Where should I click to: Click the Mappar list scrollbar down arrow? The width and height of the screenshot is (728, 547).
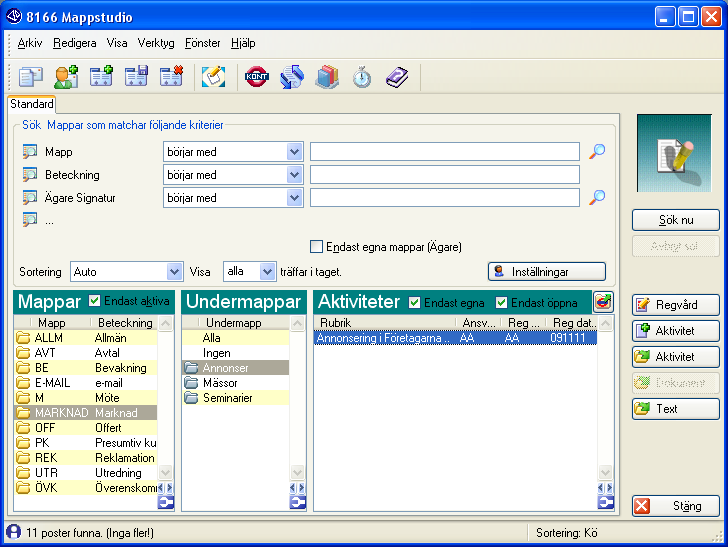click(166, 473)
